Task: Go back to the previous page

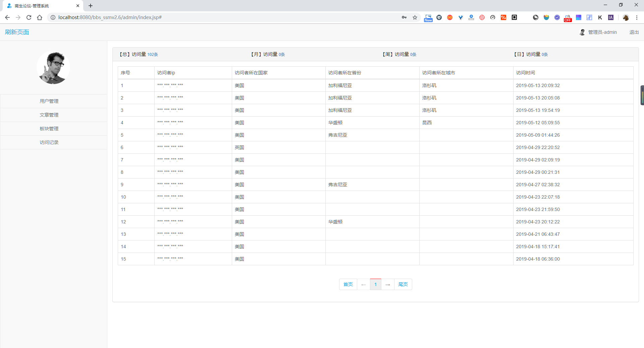Action: click(7, 17)
